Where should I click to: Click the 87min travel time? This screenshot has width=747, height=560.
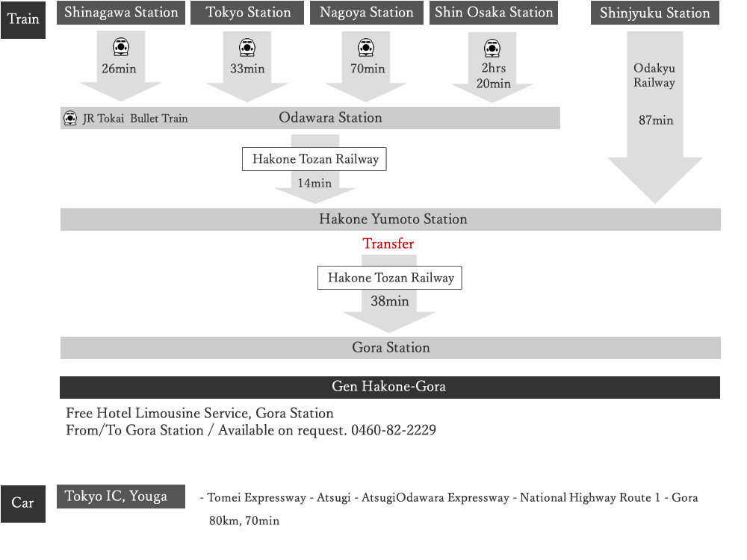click(x=656, y=120)
